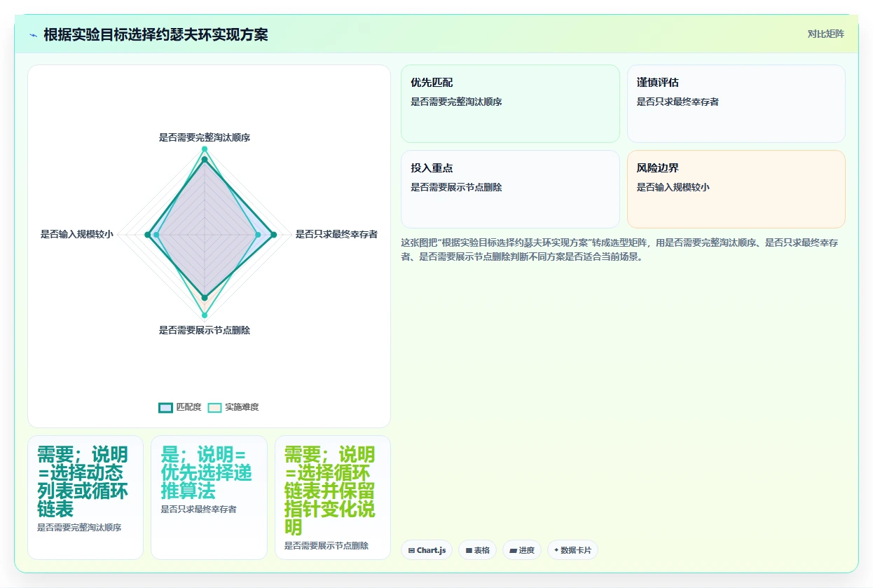Click the radar axis label 是否输入规模较小
Viewport: 873px width, 588px height.
pyautogui.click(x=77, y=234)
